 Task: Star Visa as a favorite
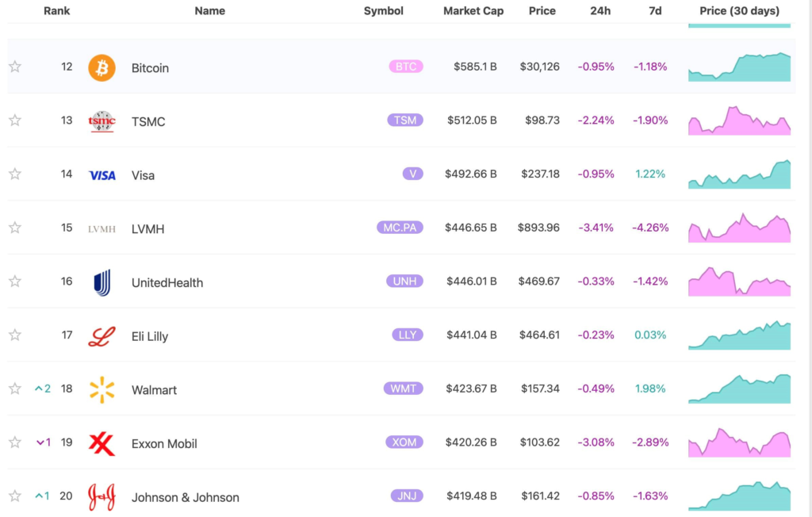[x=15, y=174]
